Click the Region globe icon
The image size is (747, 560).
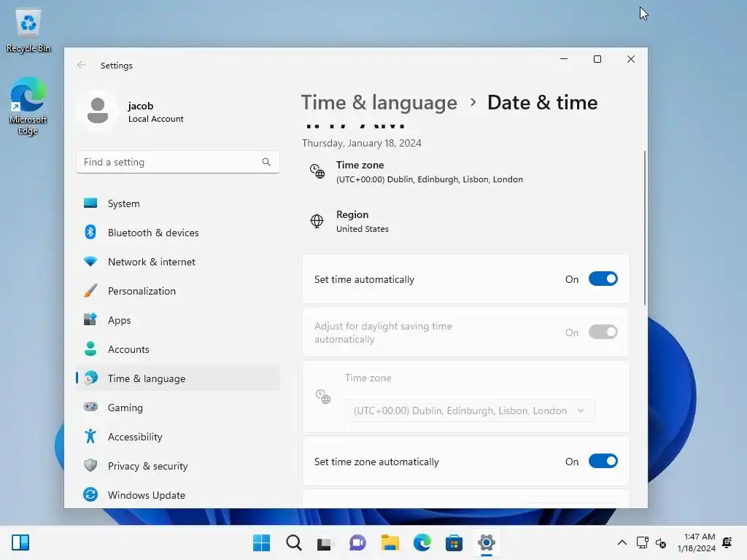click(317, 221)
